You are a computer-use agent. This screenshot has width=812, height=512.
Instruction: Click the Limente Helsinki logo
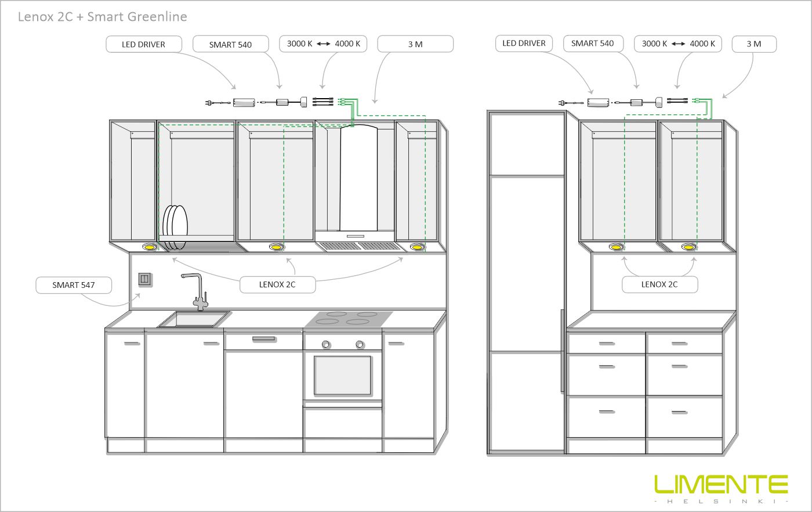pos(721,488)
